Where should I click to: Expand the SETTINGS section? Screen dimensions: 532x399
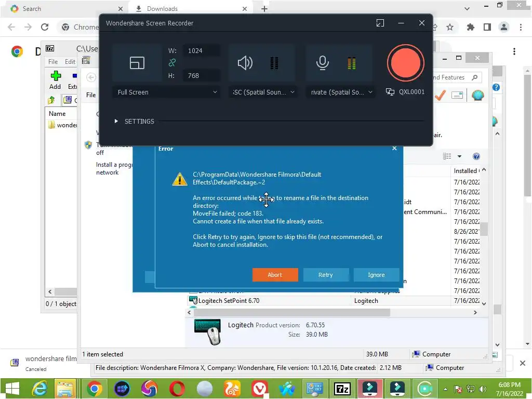(135, 122)
